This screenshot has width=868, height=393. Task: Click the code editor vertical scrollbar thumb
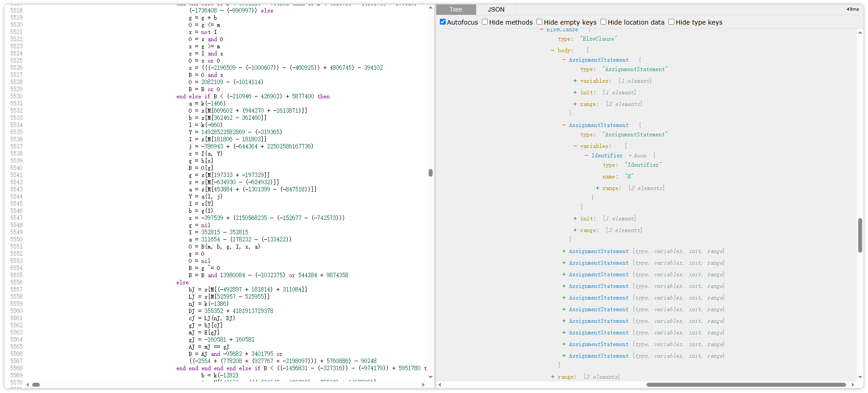(x=430, y=173)
